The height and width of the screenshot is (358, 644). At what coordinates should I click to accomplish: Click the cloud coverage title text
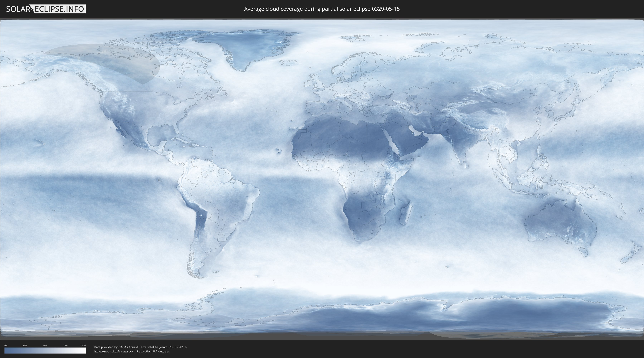point(322,9)
